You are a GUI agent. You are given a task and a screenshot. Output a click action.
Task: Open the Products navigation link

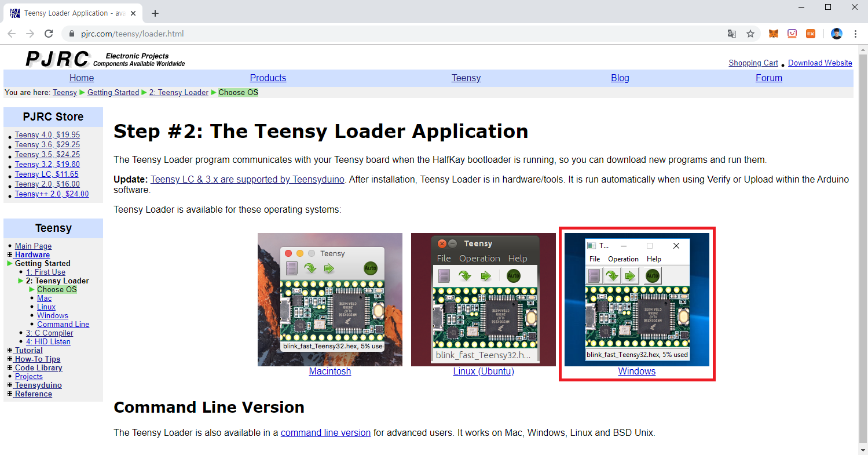click(x=268, y=78)
